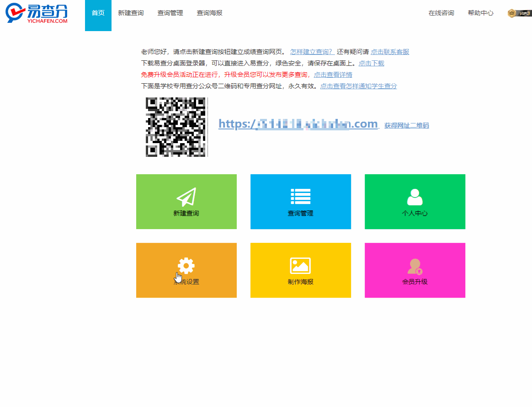The width and height of the screenshot is (532, 407).
Task: Click the person icon for 个人中心
Action: pyautogui.click(x=415, y=197)
